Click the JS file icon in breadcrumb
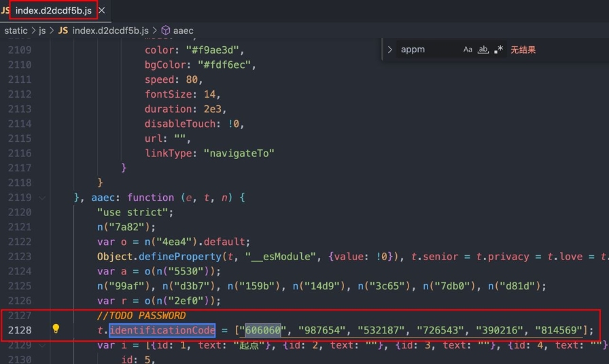 click(63, 31)
